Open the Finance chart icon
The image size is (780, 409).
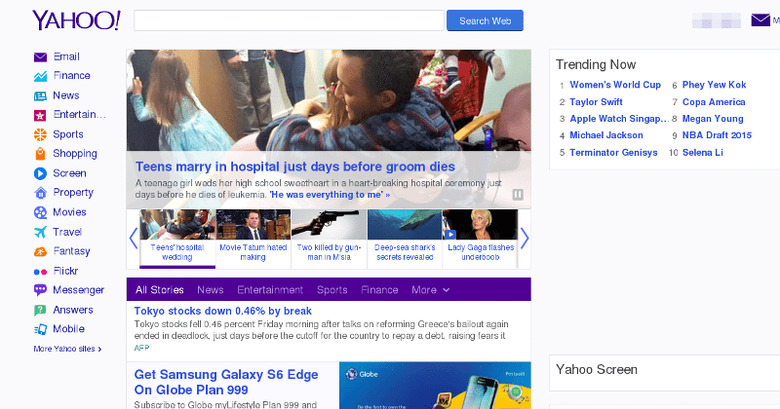(x=40, y=76)
